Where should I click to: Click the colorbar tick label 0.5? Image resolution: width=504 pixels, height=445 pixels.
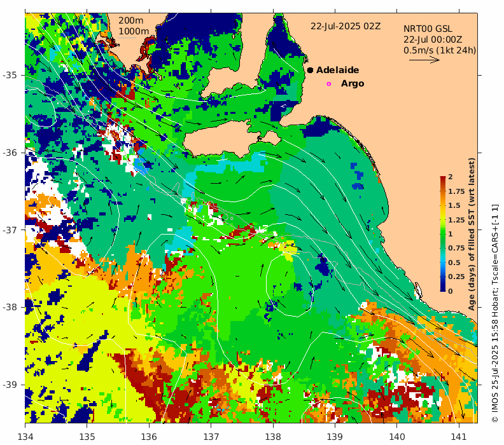(x=454, y=263)
